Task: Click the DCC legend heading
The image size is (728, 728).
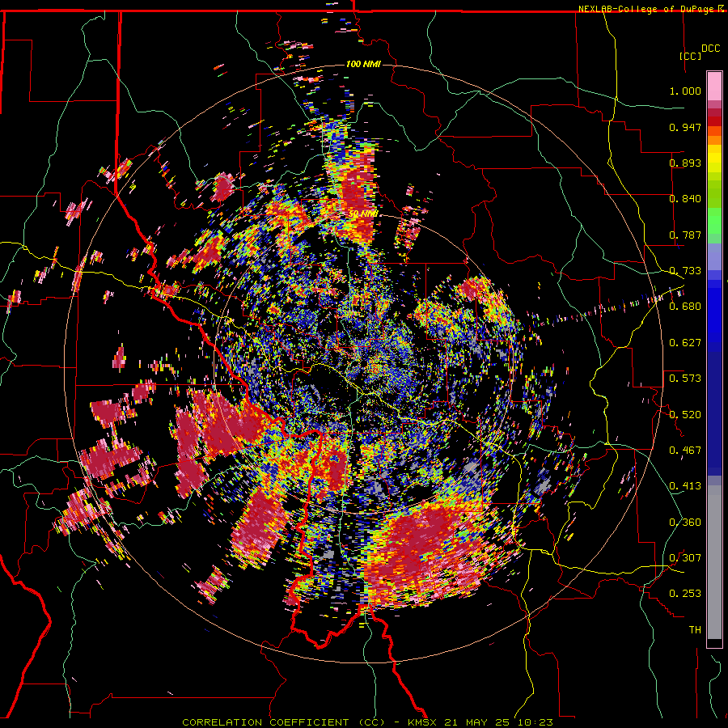Action: coord(710,49)
